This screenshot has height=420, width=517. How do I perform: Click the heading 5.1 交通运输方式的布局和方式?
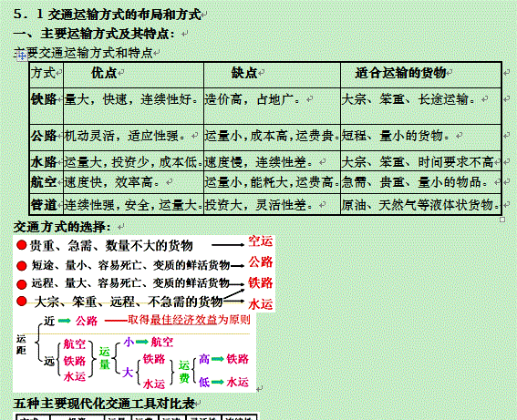click(x=108, y=15)
